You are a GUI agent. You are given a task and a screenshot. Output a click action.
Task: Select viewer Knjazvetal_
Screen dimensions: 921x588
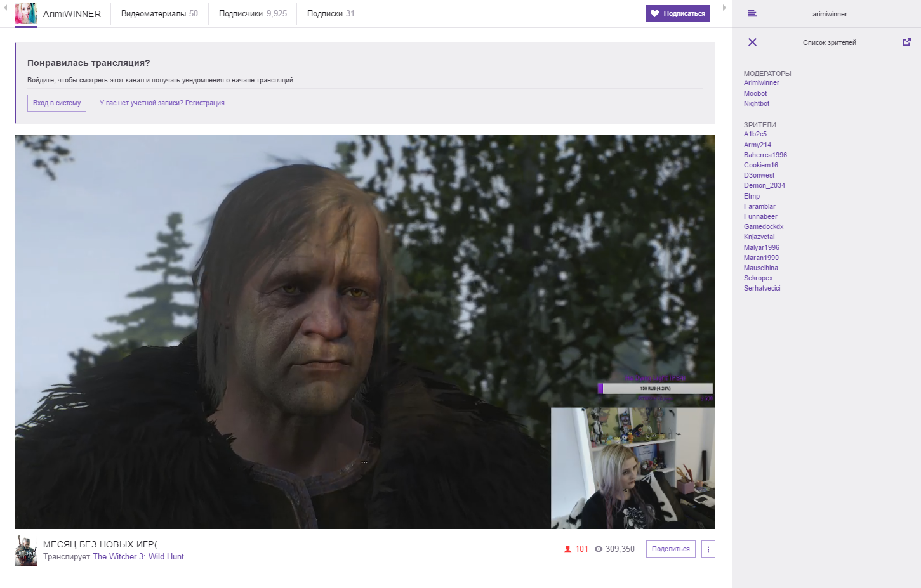click(761, 237)
